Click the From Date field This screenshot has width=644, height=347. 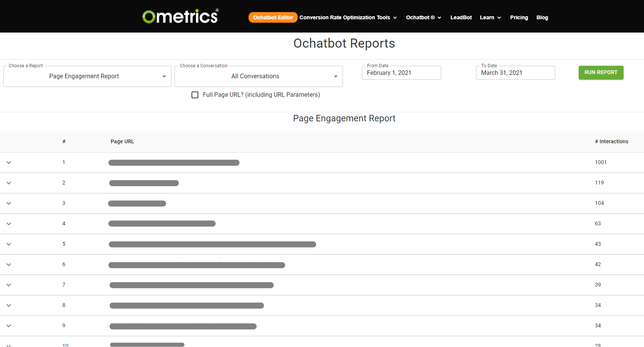tap(401, 73)
